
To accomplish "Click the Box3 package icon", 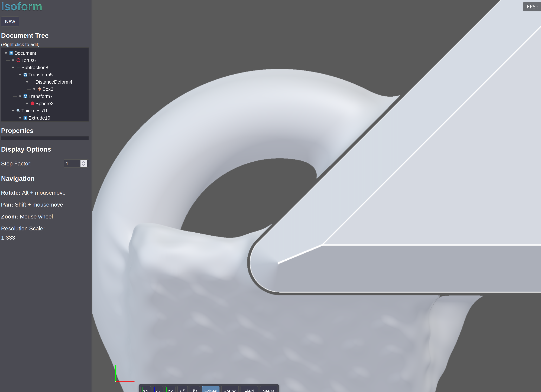I will coord(39,89).
